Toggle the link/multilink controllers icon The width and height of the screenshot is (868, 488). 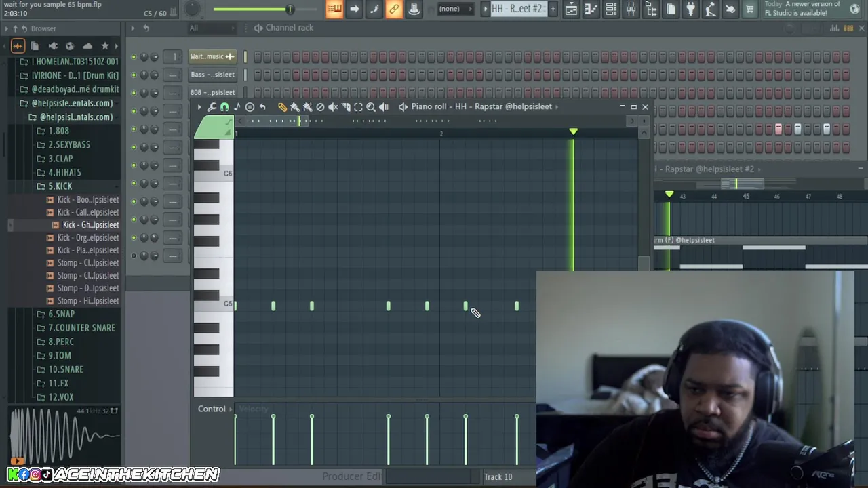tap(394, 9)
